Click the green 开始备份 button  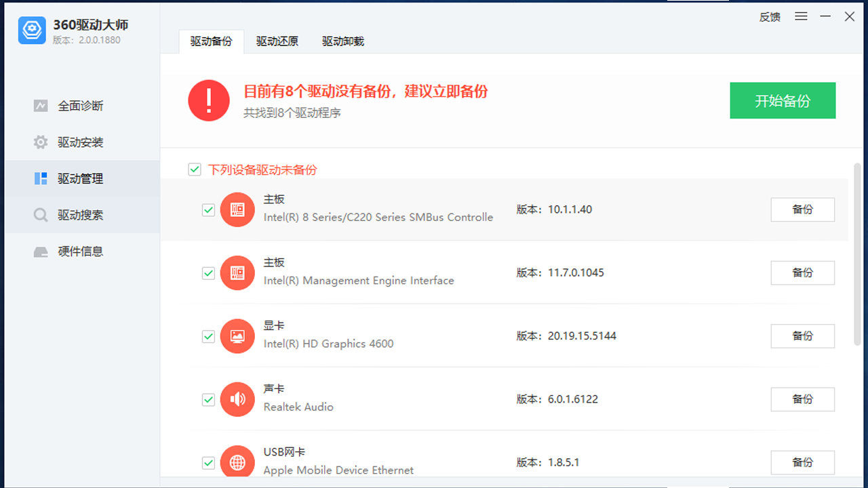(783, 100)
